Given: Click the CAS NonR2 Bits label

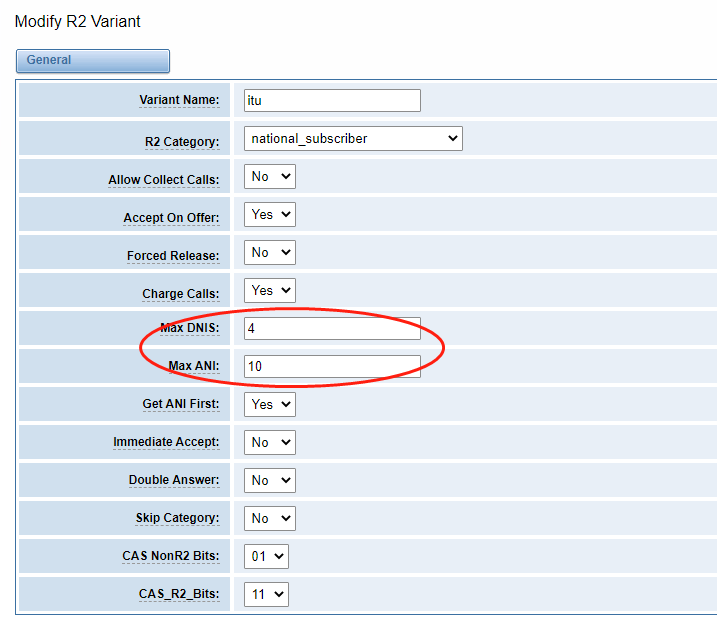Looking at the screenshot, I should coord(171,555).
